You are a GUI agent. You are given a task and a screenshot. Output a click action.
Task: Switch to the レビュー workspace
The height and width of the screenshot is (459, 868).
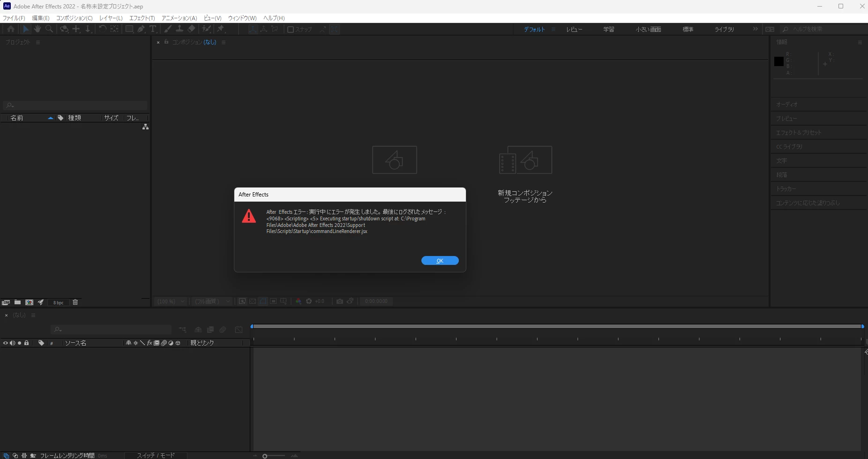click(x=574, y=30)
